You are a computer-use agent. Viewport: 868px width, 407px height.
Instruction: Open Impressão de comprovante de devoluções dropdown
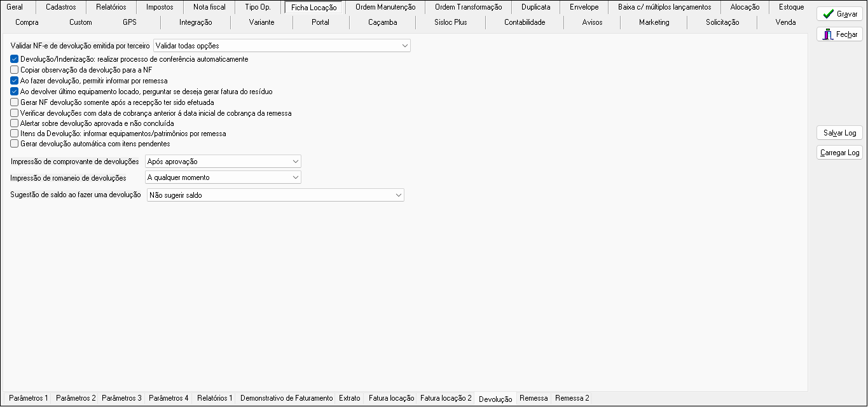click(x=223, y=162)
